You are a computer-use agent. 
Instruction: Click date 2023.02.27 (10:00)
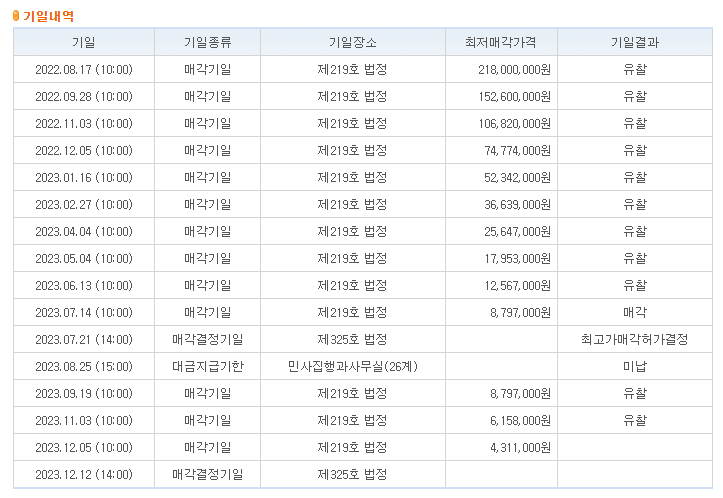click(84, 204)
